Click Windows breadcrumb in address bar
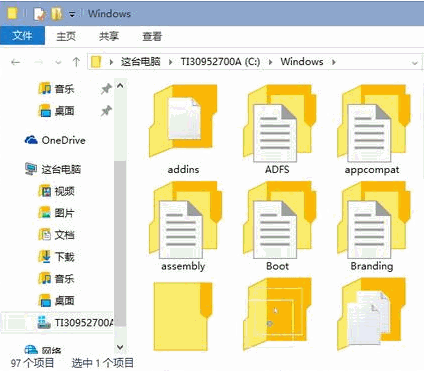 point(302,62)
